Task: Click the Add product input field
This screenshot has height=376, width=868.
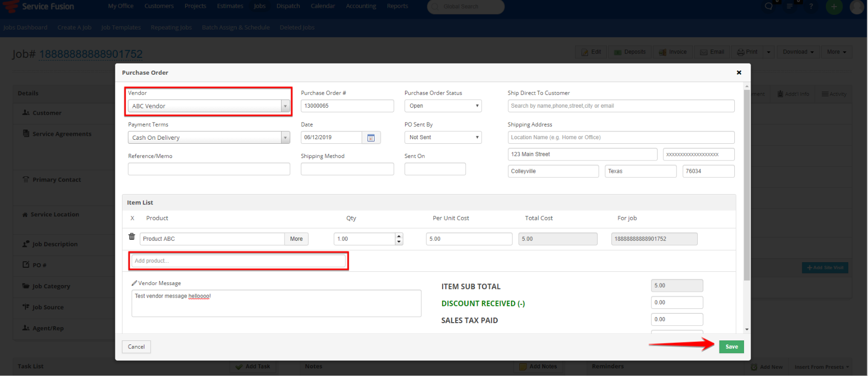Action: 238,261
